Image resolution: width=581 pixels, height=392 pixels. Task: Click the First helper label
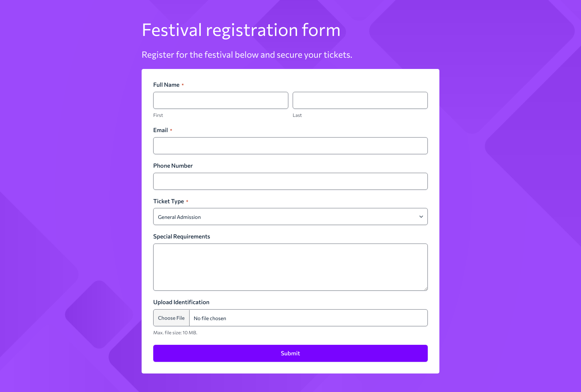point(158,115)
